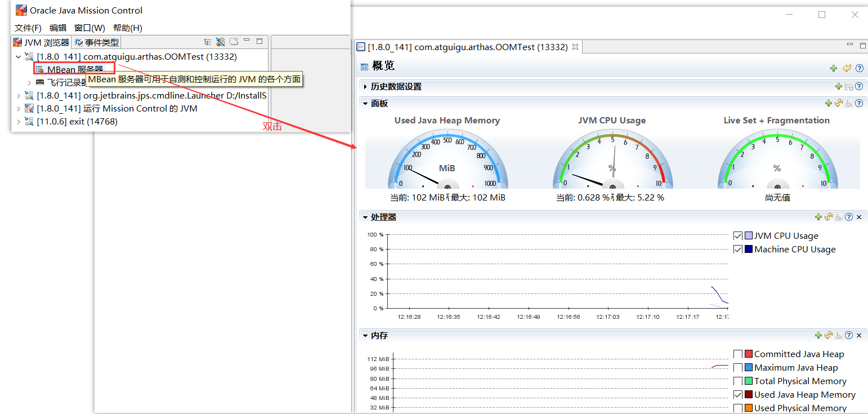Open the 帮助(H) menu

[128, 28]
